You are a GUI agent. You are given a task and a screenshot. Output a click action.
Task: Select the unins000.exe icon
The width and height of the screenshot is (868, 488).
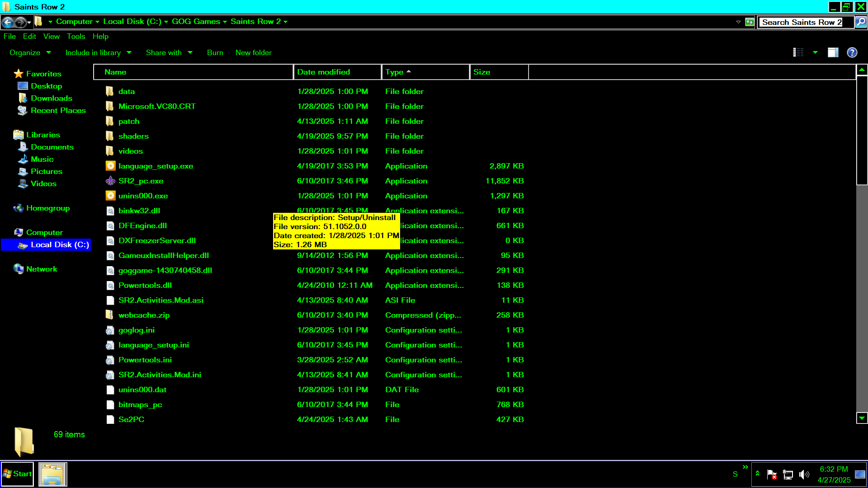pos(110,196)
